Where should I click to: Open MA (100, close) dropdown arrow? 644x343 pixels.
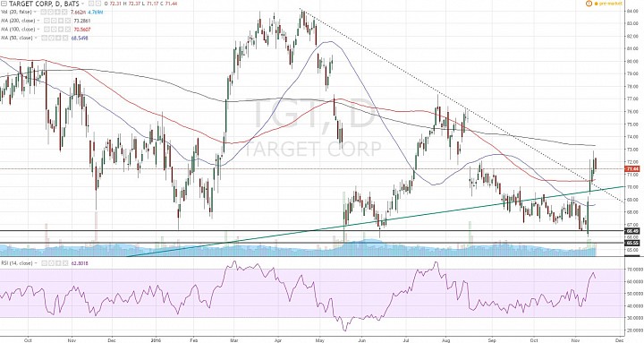pyautogui.click(x=38, y=30)
